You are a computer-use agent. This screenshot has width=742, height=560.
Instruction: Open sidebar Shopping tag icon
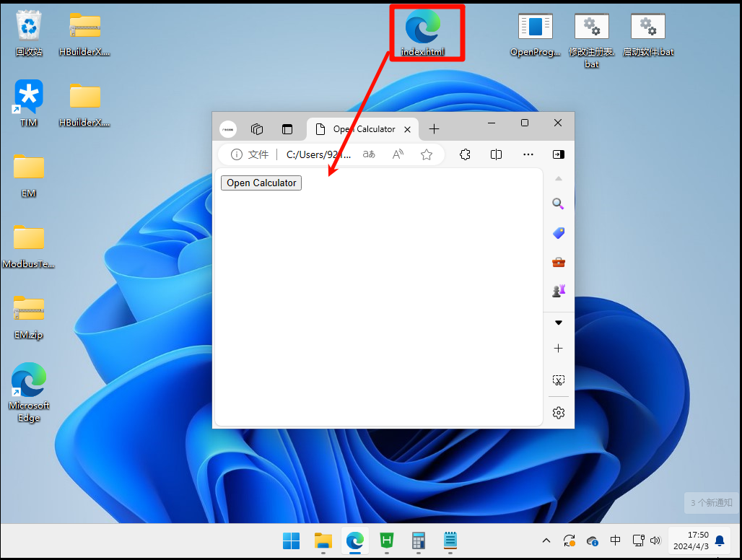pos(559,233)
